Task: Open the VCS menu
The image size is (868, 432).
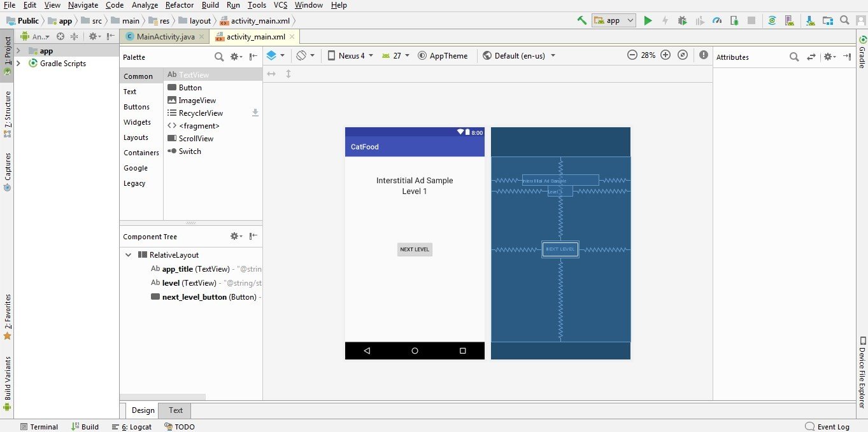Action: [280, 5]
